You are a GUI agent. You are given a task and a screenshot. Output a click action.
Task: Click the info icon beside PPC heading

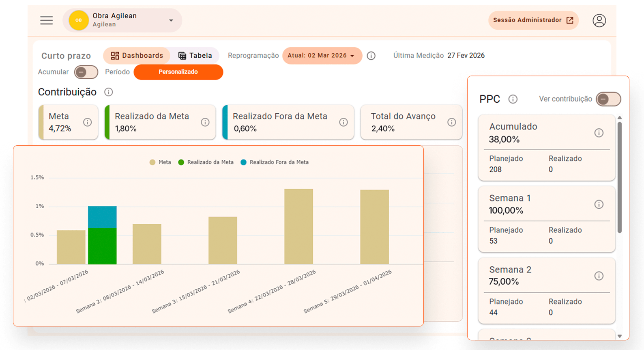(513, 99)
